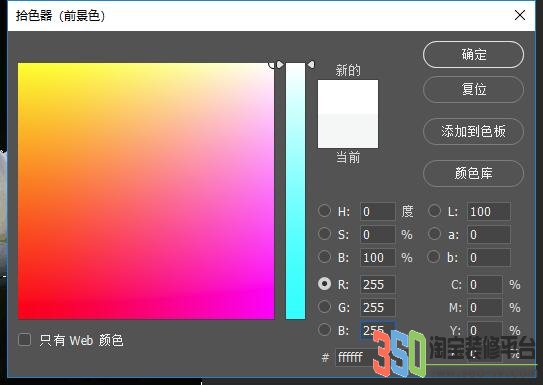Click the R value field showing 255
543x385 pixels.
coord(377,284)
